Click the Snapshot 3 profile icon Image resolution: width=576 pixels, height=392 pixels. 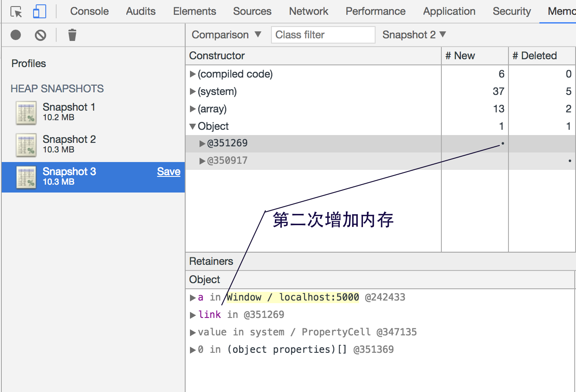tap(26, 177)
